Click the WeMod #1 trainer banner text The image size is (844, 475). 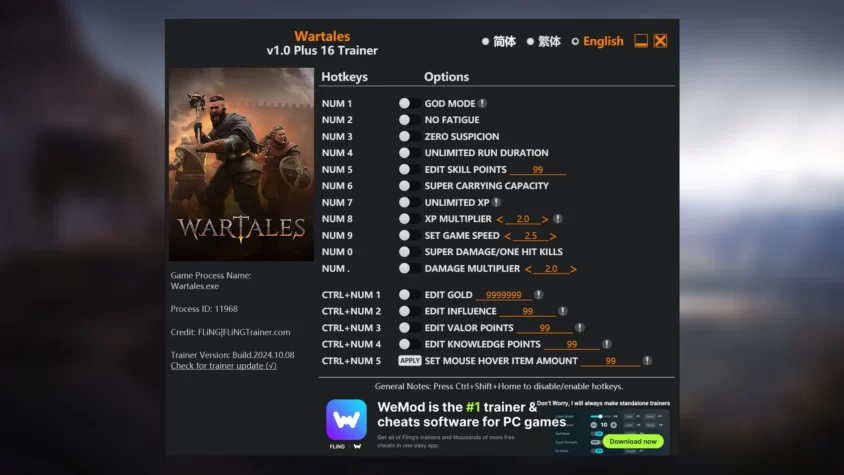(x=471, y=414)
